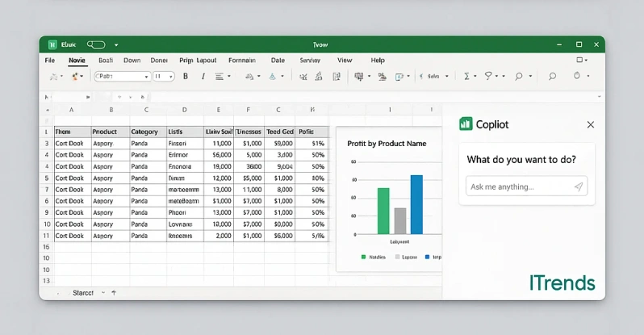
Task: Close the Copilot panel
Action: coord(590,124)
